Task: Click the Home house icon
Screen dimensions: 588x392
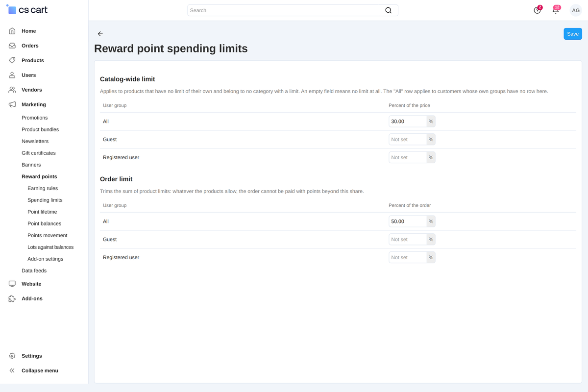Action: point(12,31)
